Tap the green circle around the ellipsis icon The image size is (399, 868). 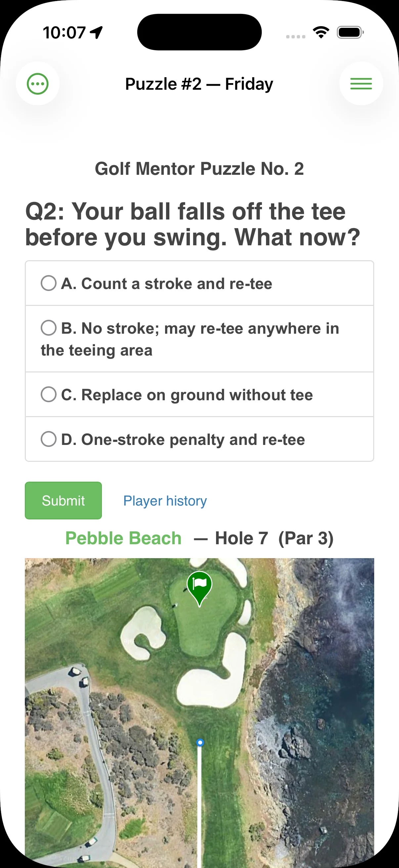point(38,83)
